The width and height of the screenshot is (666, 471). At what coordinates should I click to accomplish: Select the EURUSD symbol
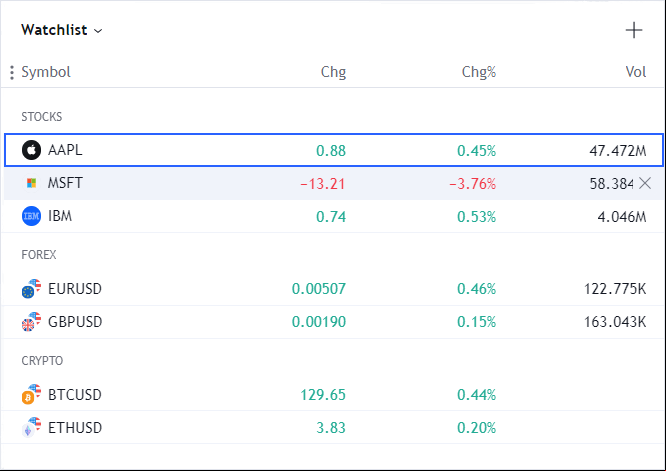(x=75, y=289)
